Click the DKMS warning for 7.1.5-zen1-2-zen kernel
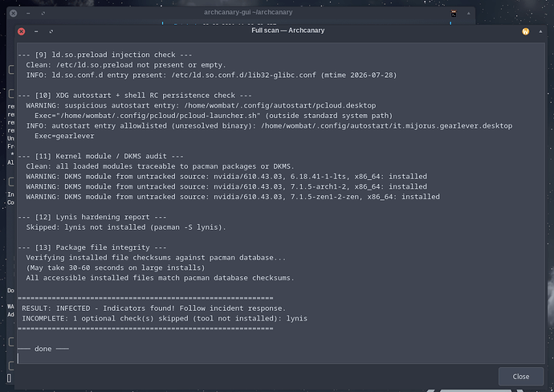 coord(233,197)
